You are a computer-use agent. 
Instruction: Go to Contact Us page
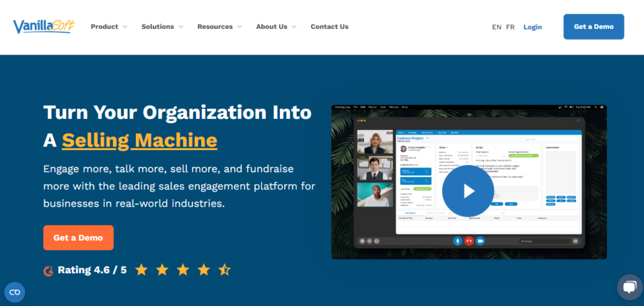330,27
